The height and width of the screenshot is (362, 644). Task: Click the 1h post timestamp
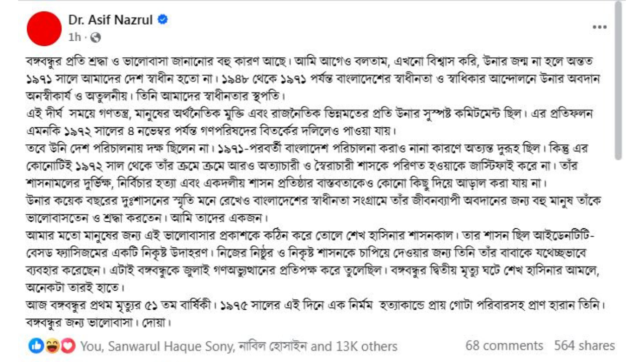pyautogui.click(x=74, y=37)
